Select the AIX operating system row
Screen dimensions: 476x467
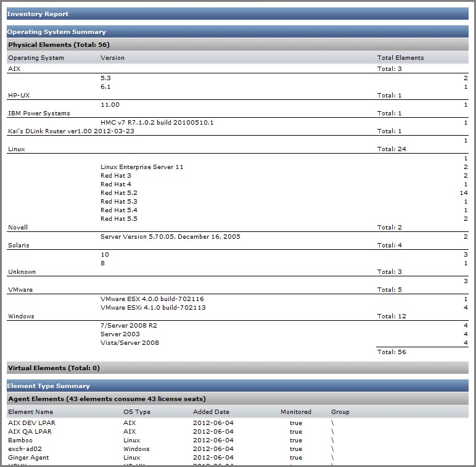point(238,68)
